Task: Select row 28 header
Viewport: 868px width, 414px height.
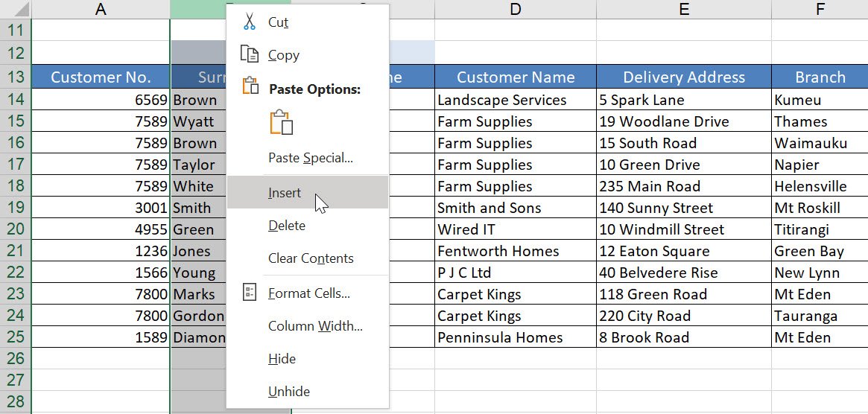Action: point(16,402)
